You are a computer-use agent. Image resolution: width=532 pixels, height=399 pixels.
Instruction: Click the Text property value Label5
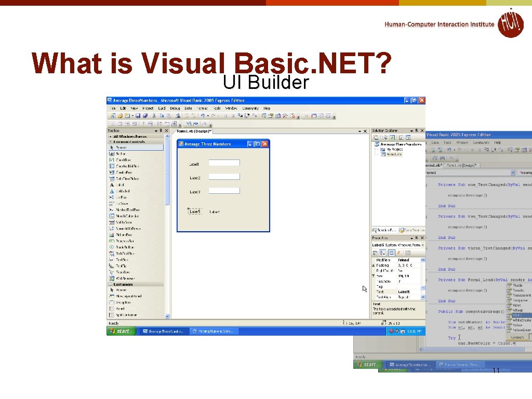(x=409, y=292)
